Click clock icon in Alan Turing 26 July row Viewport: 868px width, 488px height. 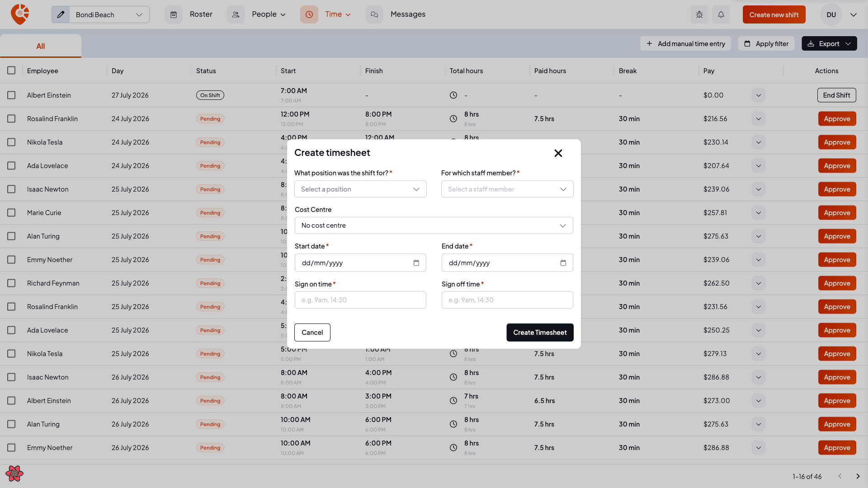453,424
